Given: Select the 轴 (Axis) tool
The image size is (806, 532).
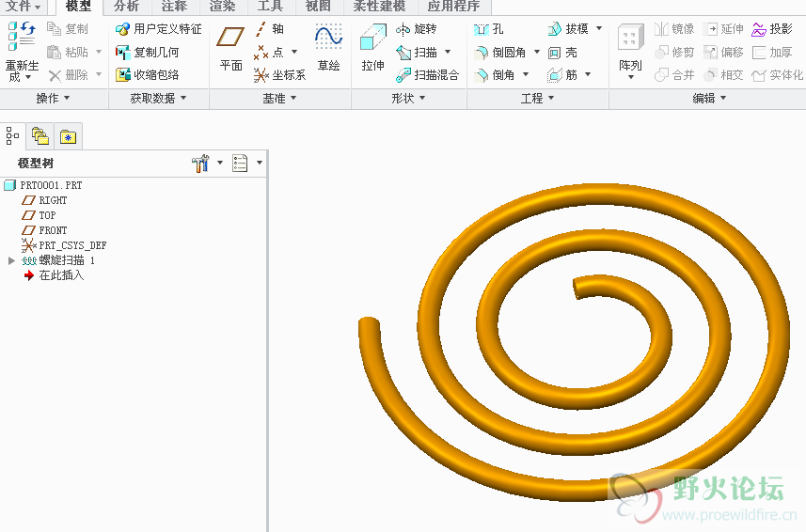Looking at the screenshot, I should click(x=269, y=29).
